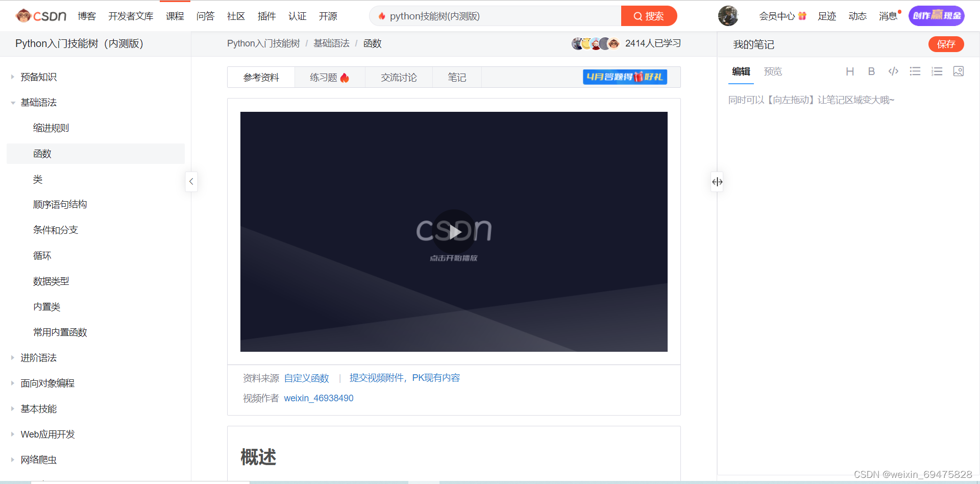Open the user avatar profile
980x484 pixels.
728,16
